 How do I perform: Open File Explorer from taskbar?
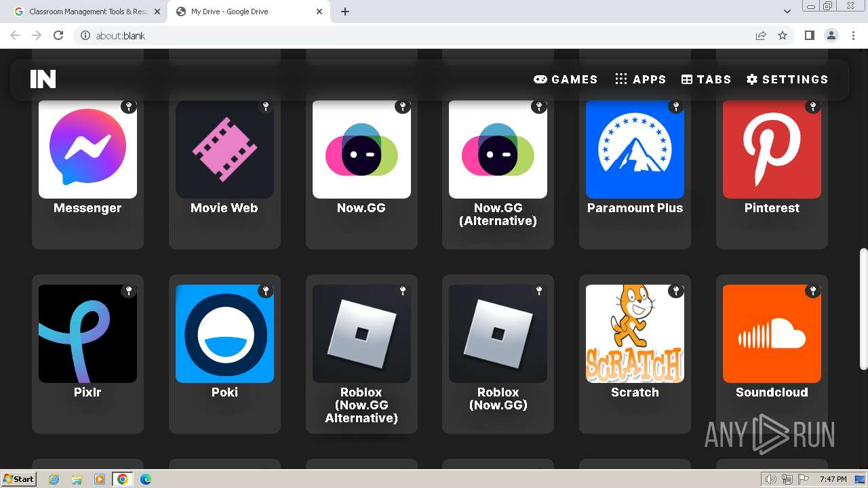(x=77, y=479)
